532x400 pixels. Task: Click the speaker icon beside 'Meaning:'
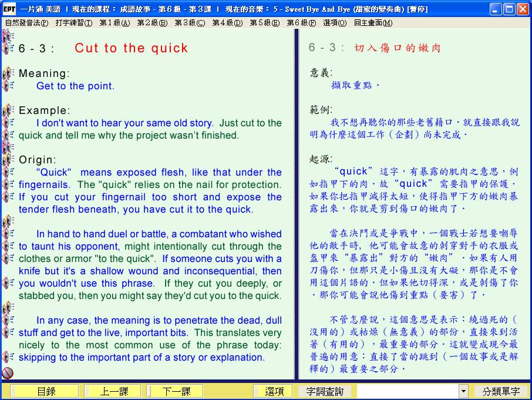click(x=8, y=73)
